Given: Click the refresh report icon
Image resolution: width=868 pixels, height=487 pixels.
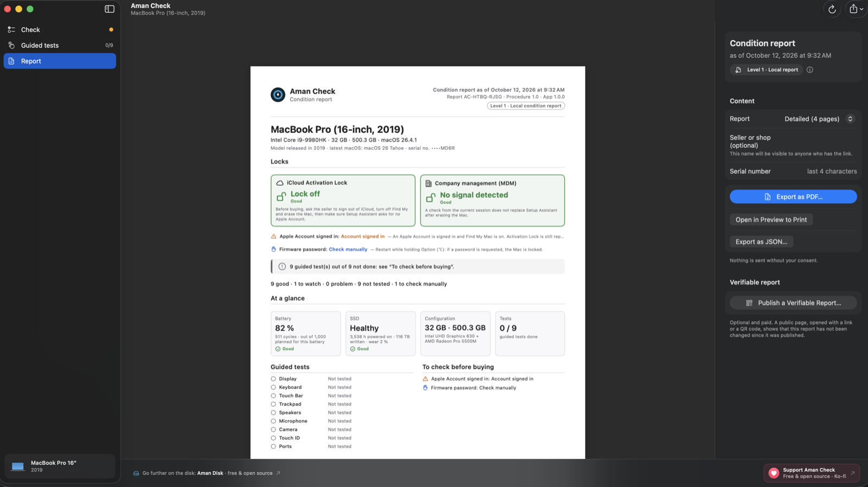Looking at the screenshot, I should (832, 9).
